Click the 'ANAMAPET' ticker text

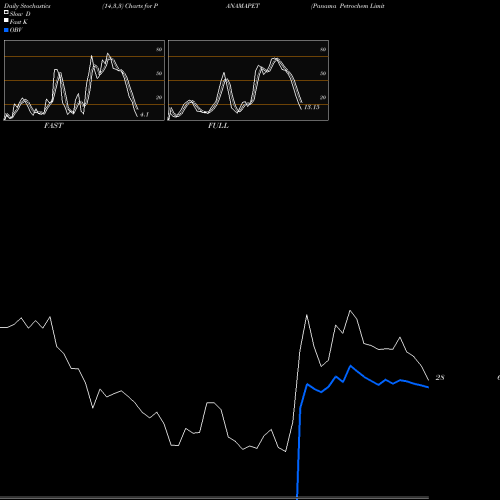tap(243, 6)
